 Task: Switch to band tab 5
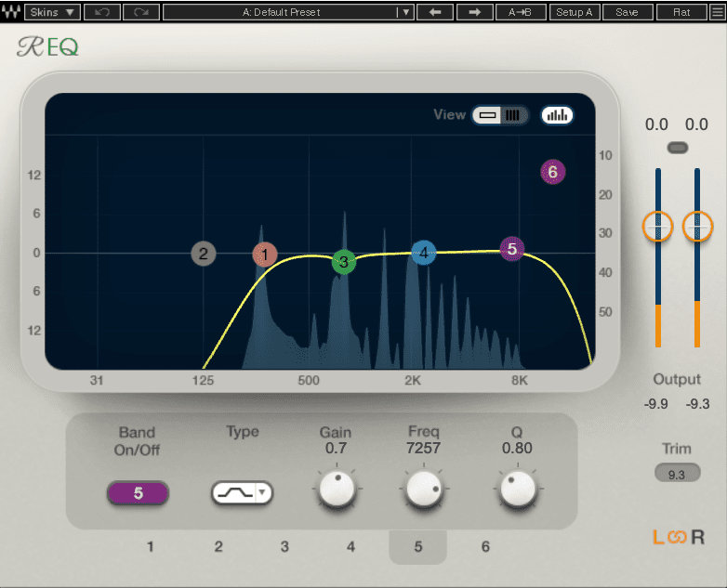pos(417,547)
